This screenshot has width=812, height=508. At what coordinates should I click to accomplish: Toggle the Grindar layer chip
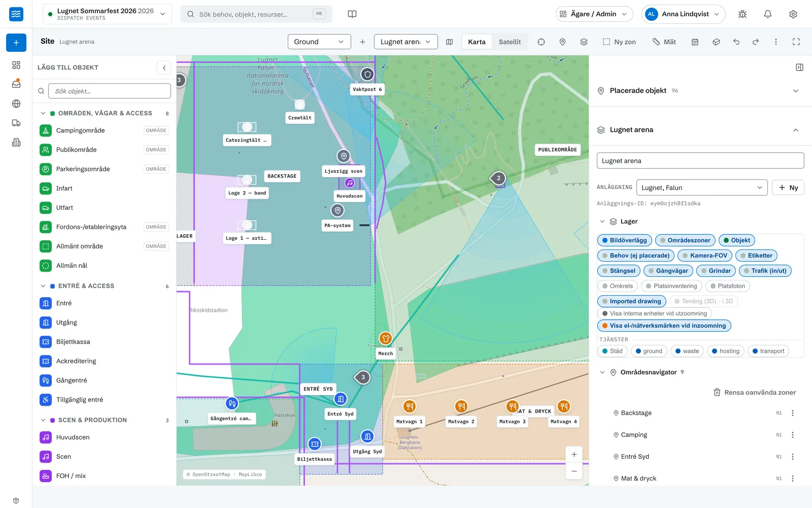[716, 271]
